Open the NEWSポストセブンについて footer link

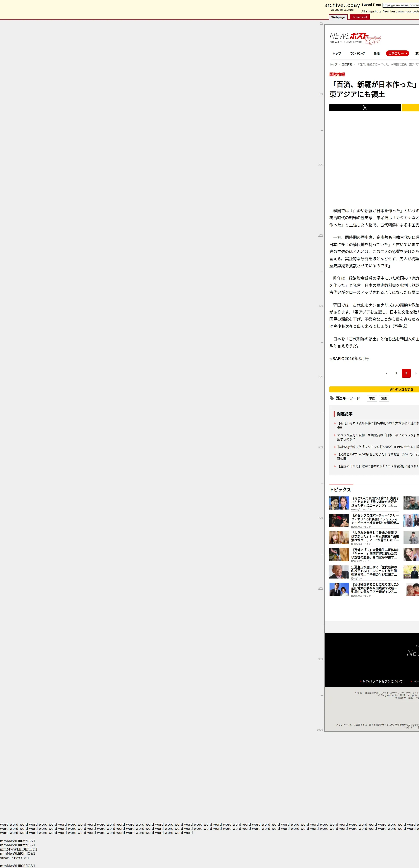pyautogui.click(x=383, y=681)
